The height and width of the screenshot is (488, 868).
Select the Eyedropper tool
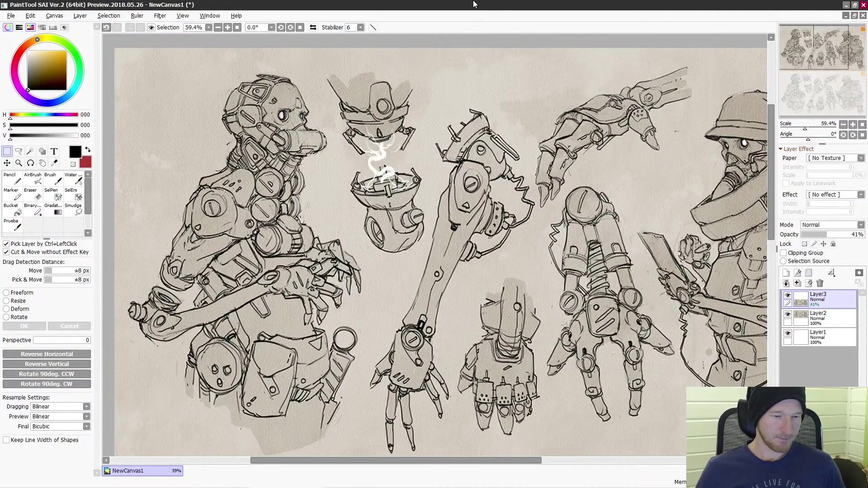[x=54, y=163]
